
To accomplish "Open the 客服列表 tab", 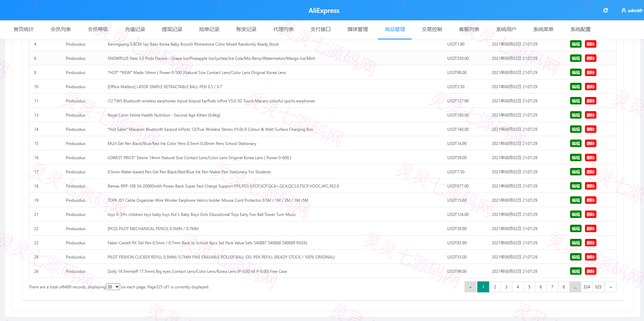I will pos(469,29).
